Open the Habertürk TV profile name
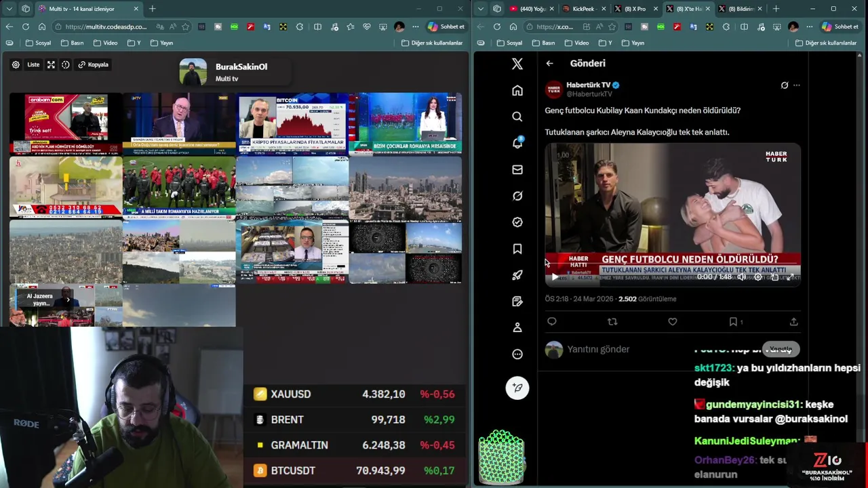 point(588,85)
